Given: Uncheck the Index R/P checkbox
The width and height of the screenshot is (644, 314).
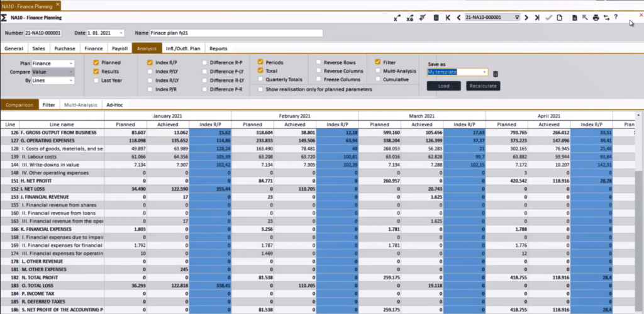Looking at the screenshot, I should coord(150,63).
